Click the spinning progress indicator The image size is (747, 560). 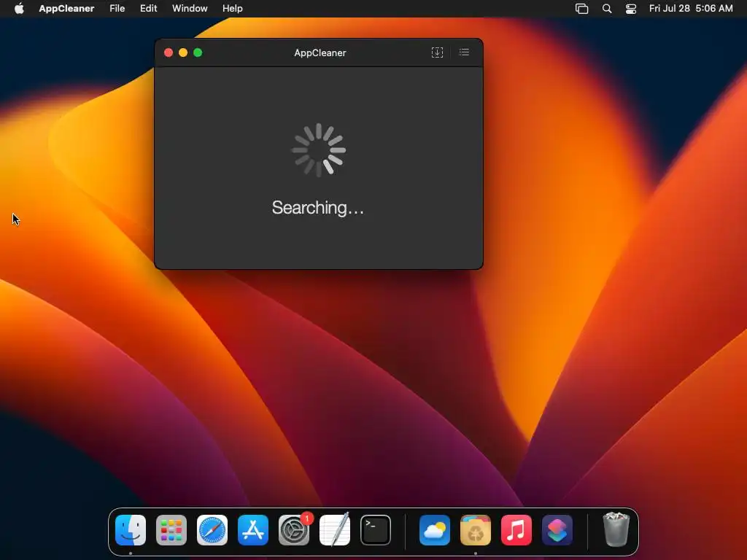click(x=318, y=150)
